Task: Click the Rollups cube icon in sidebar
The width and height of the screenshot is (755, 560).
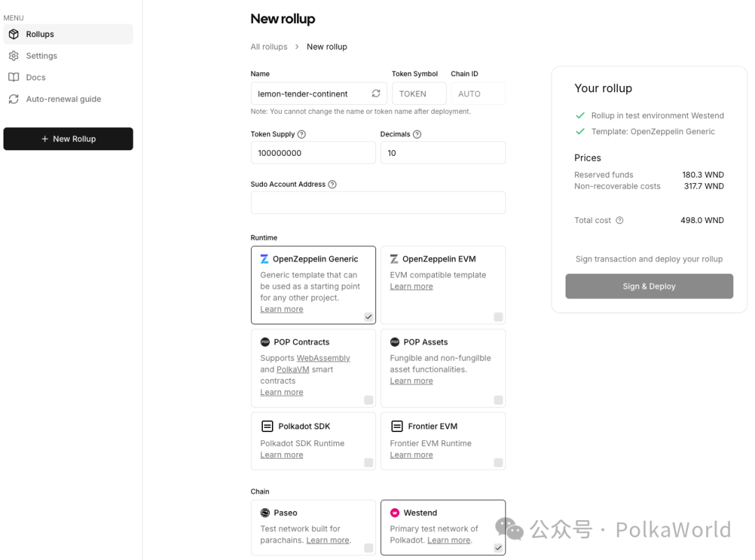Action: (13, 34)
